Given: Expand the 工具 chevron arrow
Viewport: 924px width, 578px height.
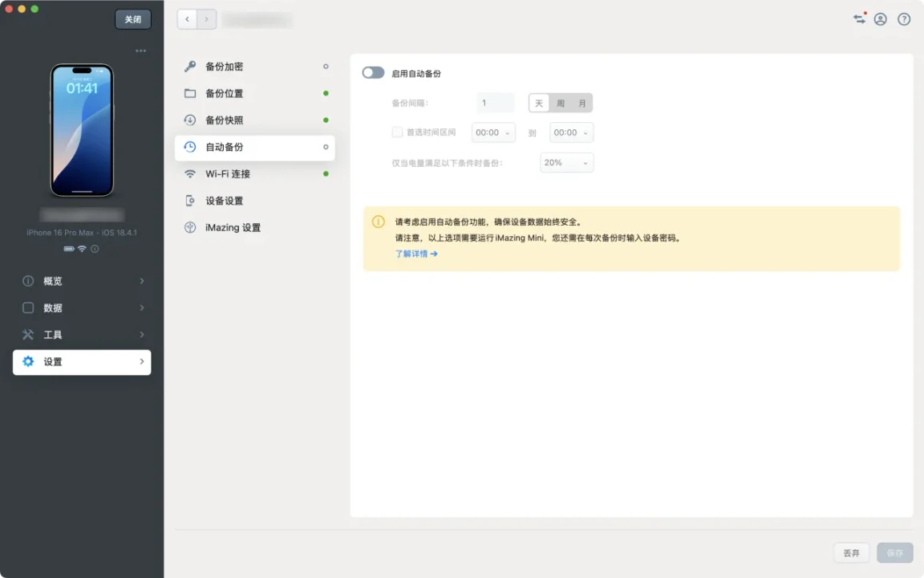Looking at the screenshot, I should 142,335.
